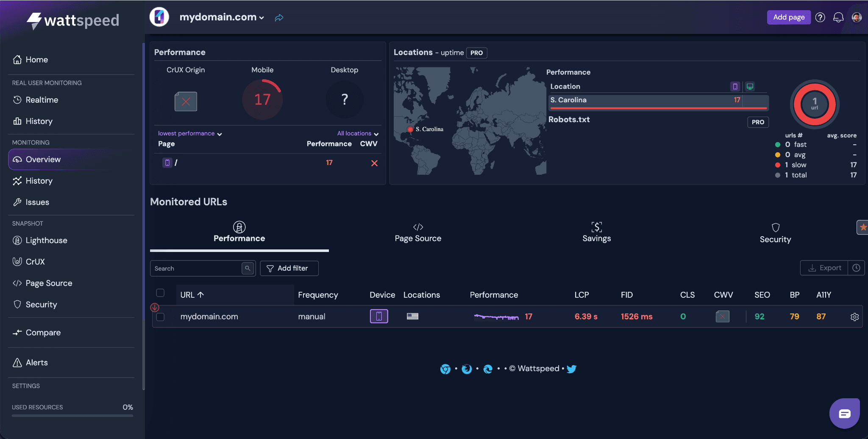The width and height of the screenshot is (868, 439).
Task: Open the Wattspeed Twitter link icon
Action: point(571,369)
